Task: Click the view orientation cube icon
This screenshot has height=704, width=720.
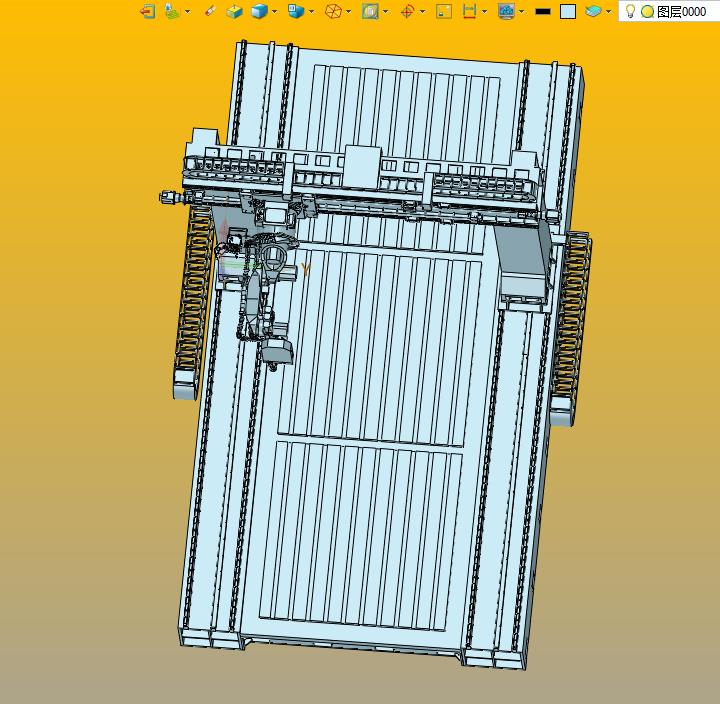Action: point(296,11)
